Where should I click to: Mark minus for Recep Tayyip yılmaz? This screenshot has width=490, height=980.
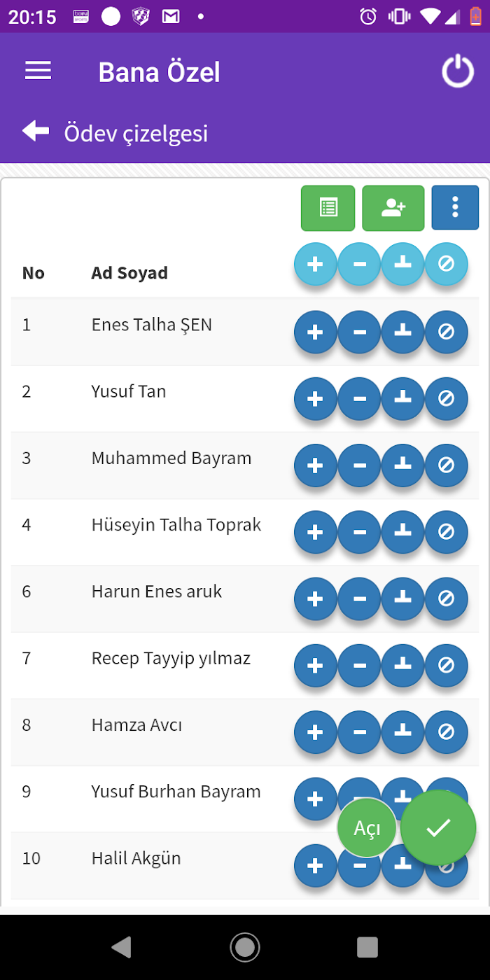[359, 665]
